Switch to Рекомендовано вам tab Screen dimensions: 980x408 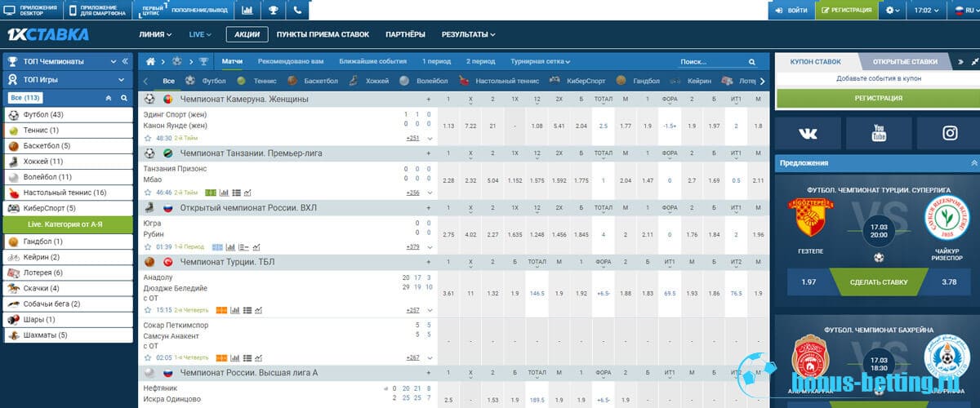point(291,61)
